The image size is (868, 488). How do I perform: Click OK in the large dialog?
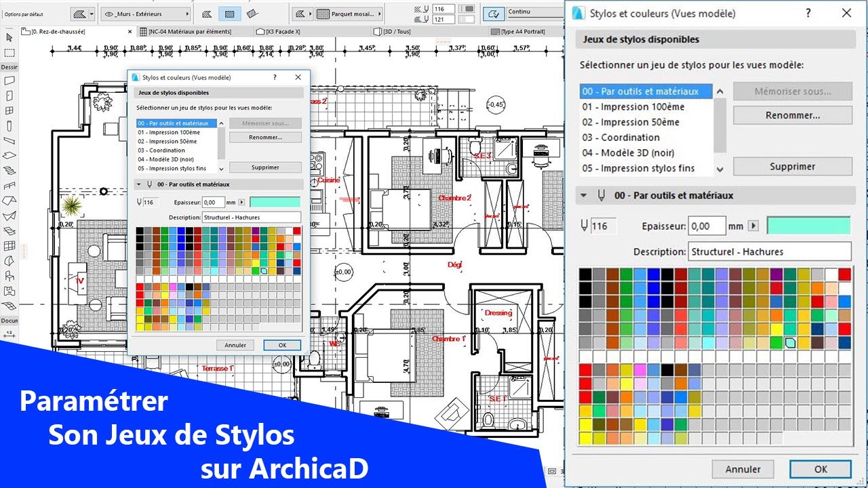tap(821, 469)
